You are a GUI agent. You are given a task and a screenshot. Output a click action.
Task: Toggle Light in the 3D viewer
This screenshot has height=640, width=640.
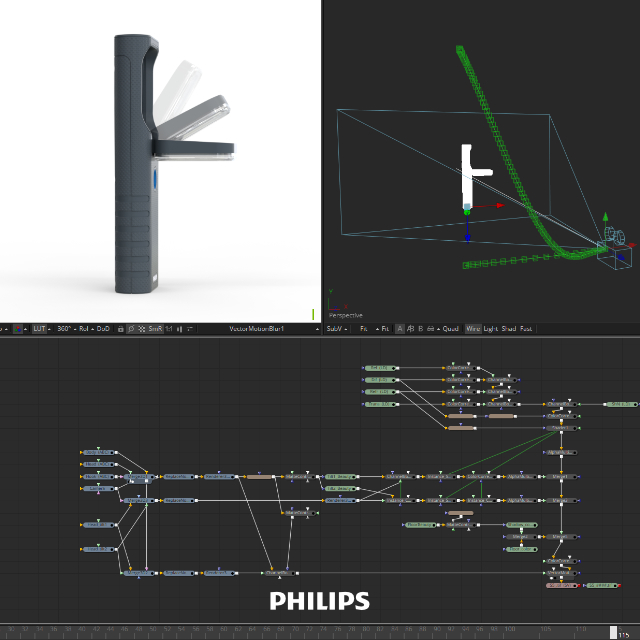[x=491, y=328]
